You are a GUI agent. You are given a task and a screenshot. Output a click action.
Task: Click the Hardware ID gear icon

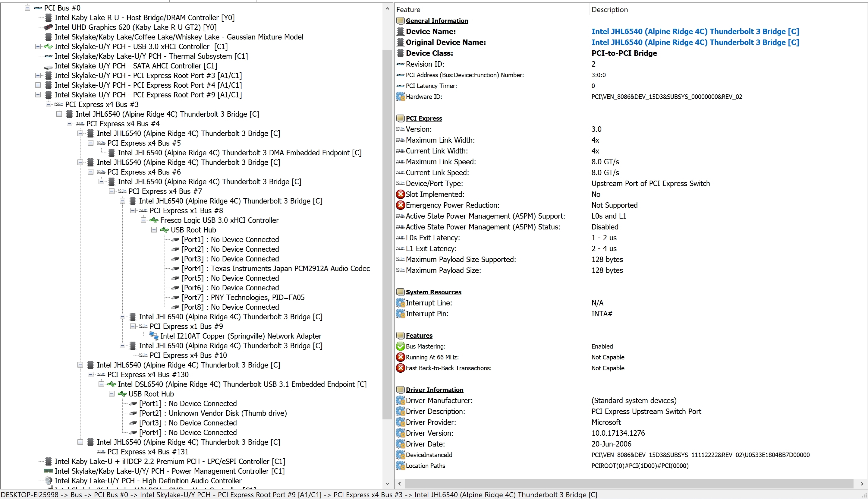click(x=400, y=97)
